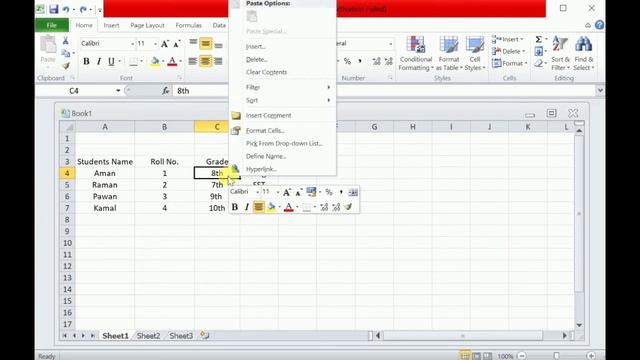The height and width of the screenshot is (360, 640).
Task: Toggle Italic in the mini toolbar
Action: point(247,207)
